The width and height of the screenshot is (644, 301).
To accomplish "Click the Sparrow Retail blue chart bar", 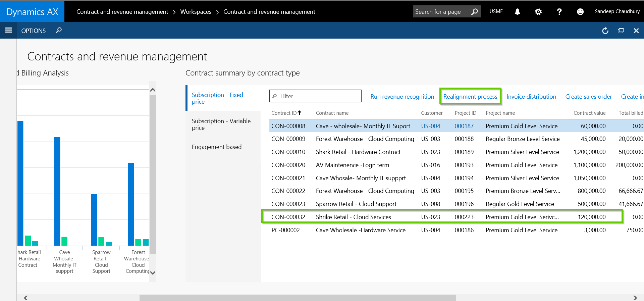I will pos(94,220).
